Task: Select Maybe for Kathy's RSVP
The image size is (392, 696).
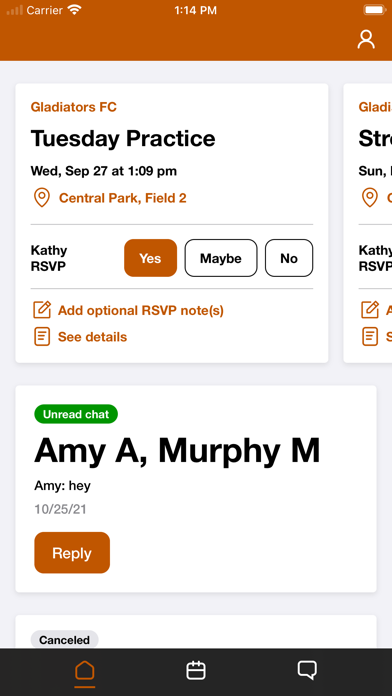Action: pyautogui.click(x=221, y=258)
